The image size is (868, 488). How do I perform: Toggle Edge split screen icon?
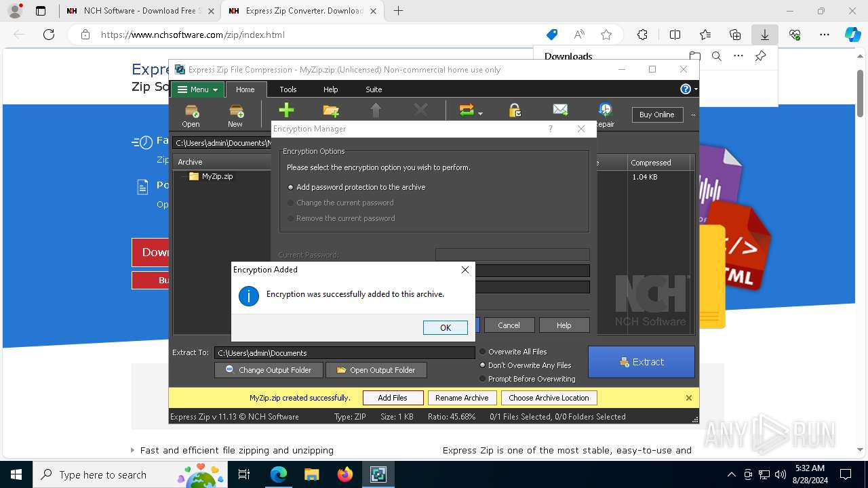coord(675,35)
